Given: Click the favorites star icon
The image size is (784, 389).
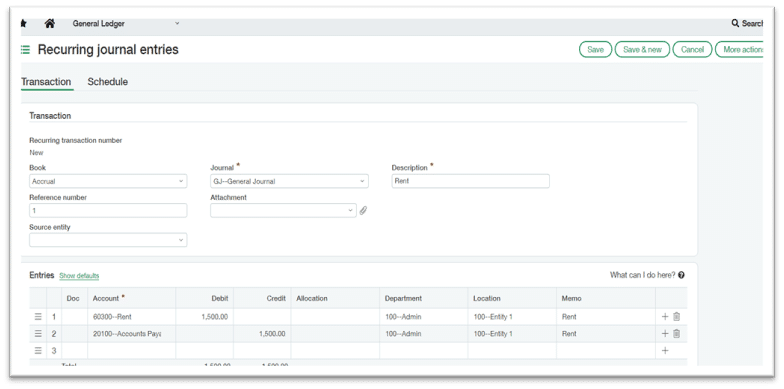Looking at the screenshot, I should (23, 24).
